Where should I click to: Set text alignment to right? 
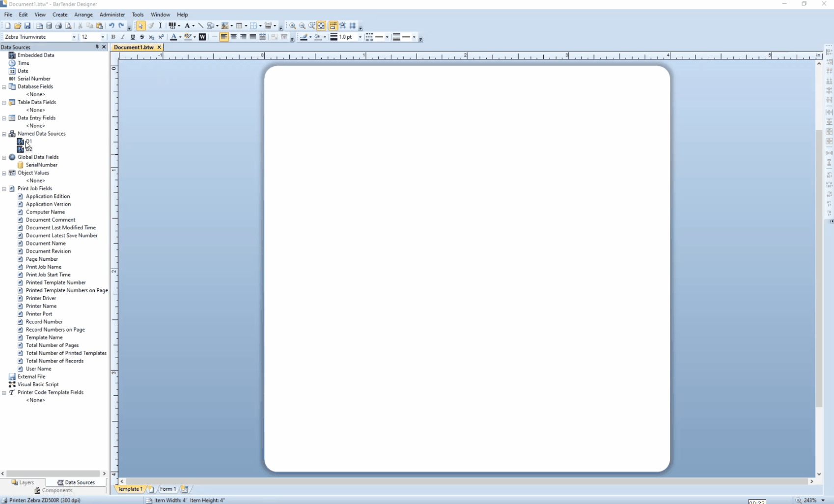pos(243,37)
